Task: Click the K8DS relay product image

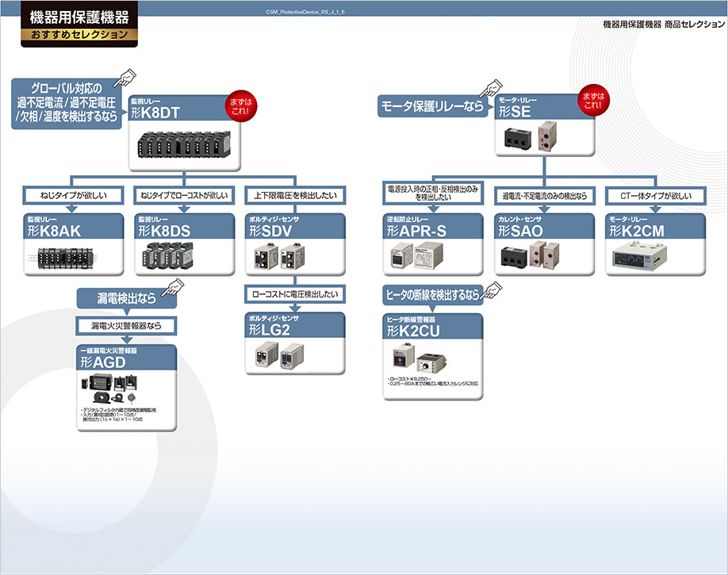Action: point(168,256)
